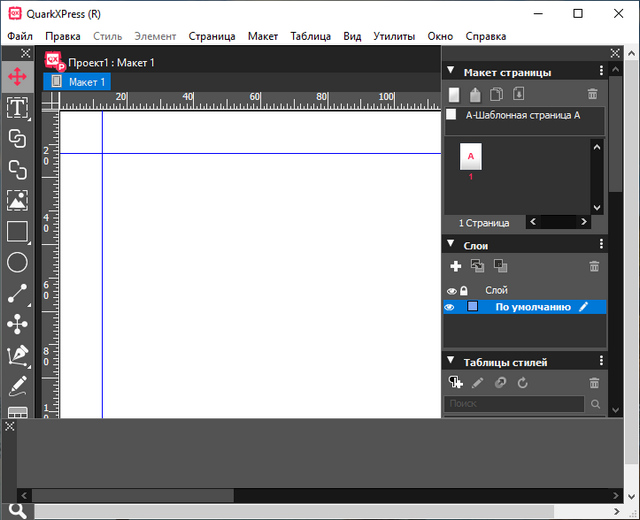This screenshot has width=640, height=520.
Task: Select the Oval Box tool
Action: coord(17,262)
